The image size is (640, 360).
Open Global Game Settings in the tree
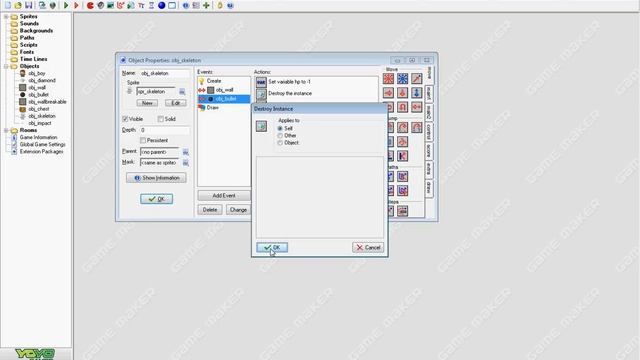(42, 144)
